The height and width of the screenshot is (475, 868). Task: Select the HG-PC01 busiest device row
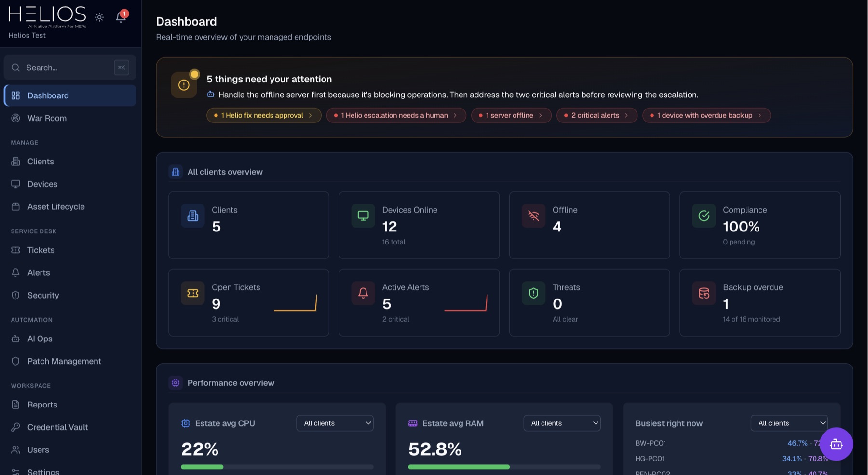click(732, 459)
